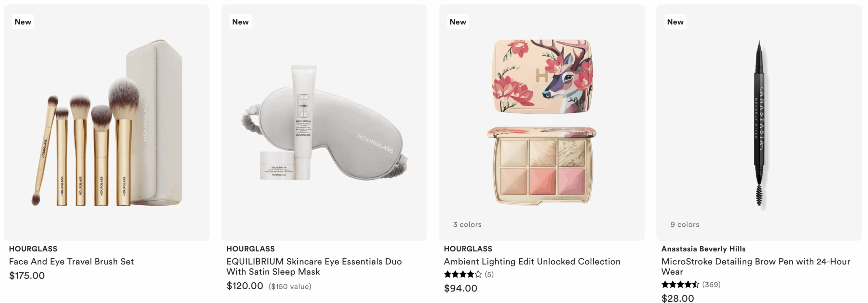Click the 9 colors label on brow pen
Viewport: 868px width, 303px height.
click(685, 224)
